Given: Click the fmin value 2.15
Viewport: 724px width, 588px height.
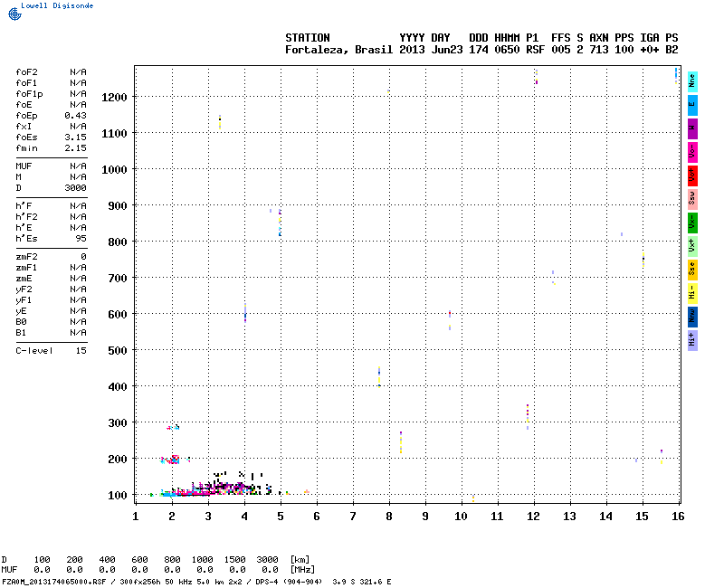Looking at the screenshot, I should pyautogui.click(x=75, y=148).
